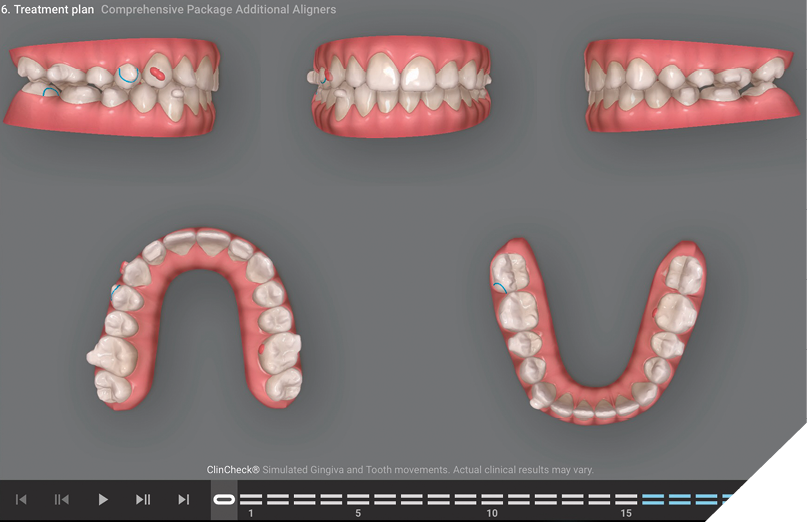This screenshot has width=807, height=522.
Task: Select blue stage 17 marker
Action: [679, 499]
